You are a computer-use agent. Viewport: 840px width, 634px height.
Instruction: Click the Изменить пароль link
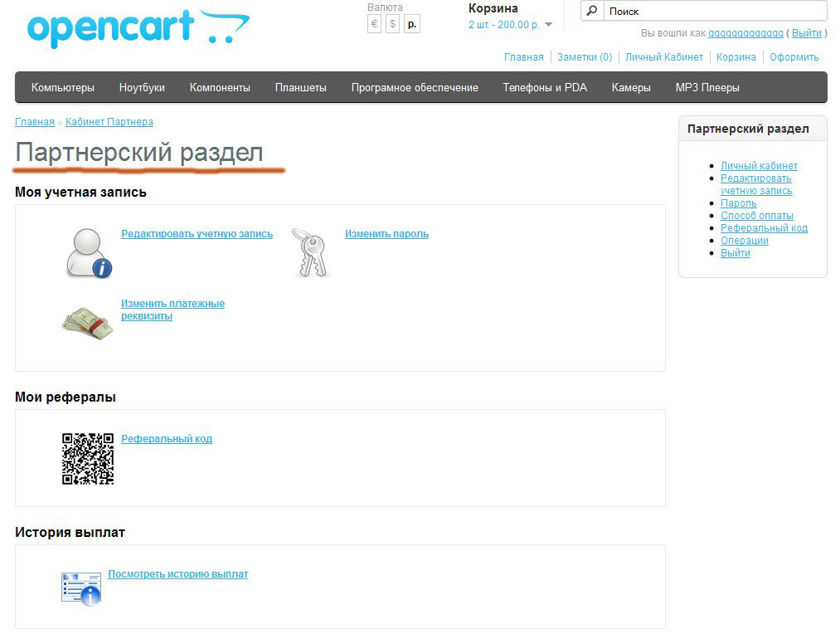click(386, 234)
